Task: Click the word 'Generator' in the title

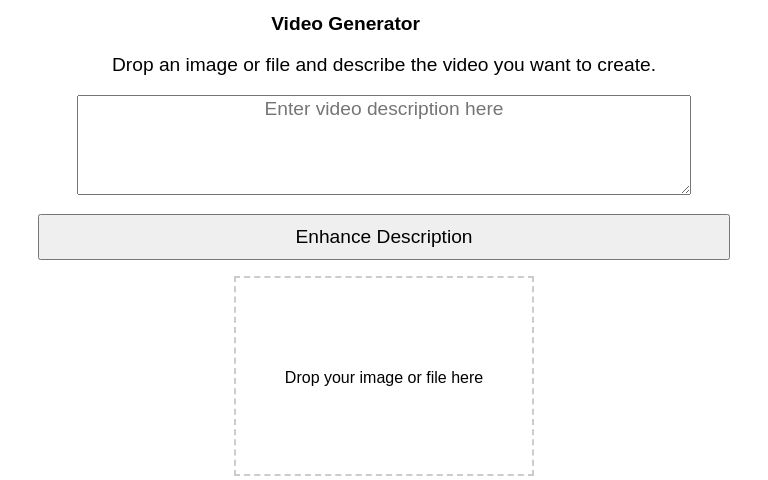Action: pos(374,24)
